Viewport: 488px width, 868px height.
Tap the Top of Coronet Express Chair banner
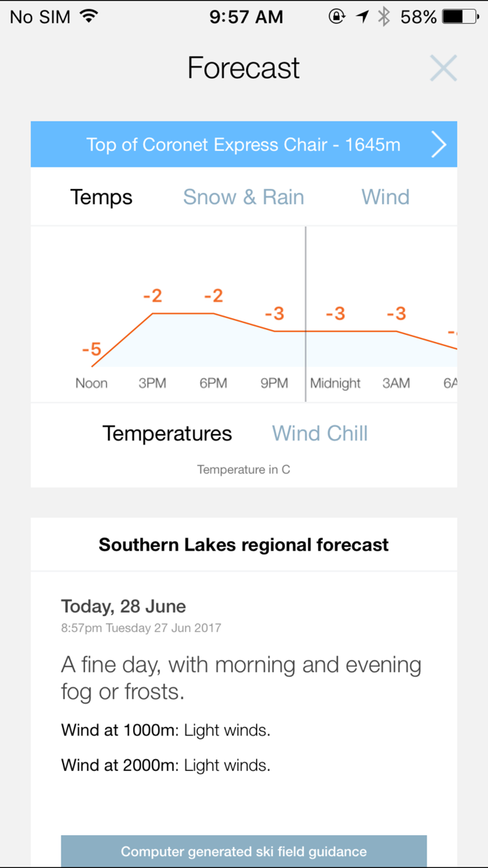click(244, 144)
